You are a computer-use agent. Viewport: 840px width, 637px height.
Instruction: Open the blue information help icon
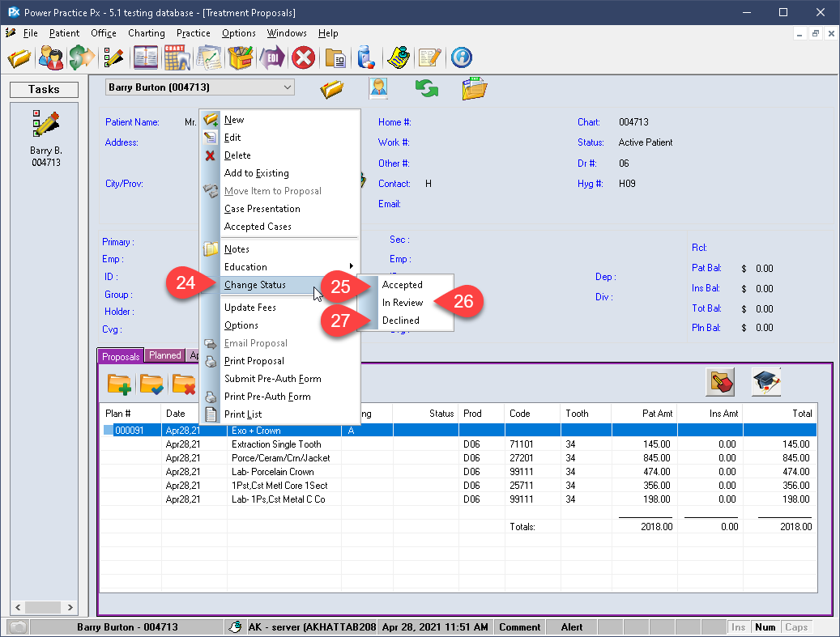(461, 57)
